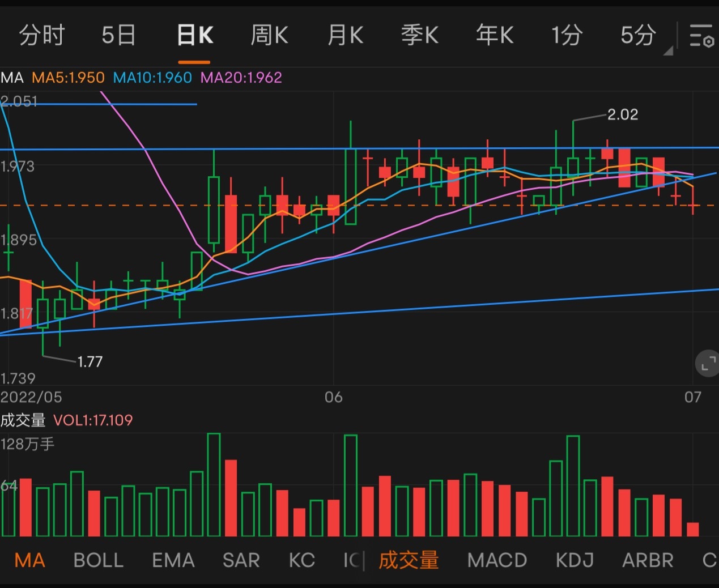Tap the 2022/05 date axis label
The height and width of the screenshot is (588, 719).
[x=31, y=397]
